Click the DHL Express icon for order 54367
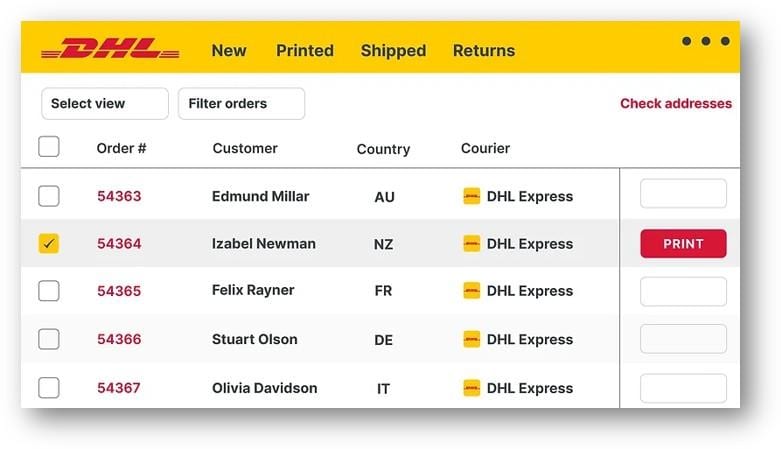Screen dimensions: 781x449 (472, 387)
